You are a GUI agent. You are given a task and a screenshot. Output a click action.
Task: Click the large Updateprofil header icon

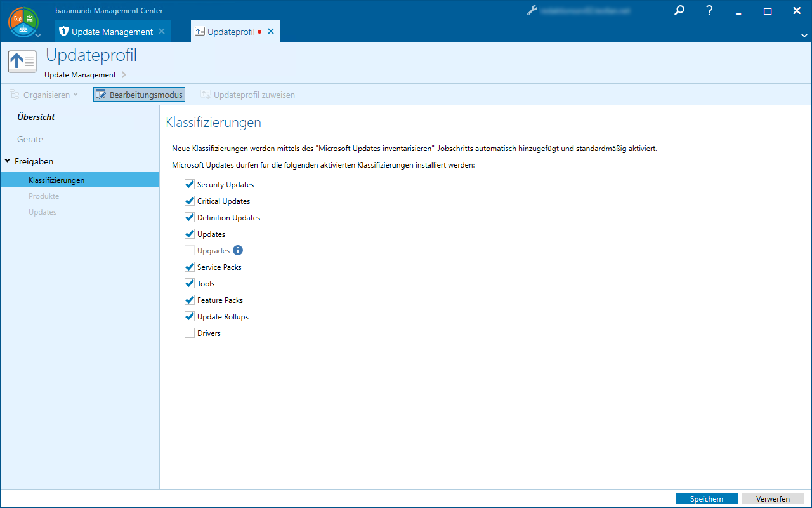coord(22,62)
